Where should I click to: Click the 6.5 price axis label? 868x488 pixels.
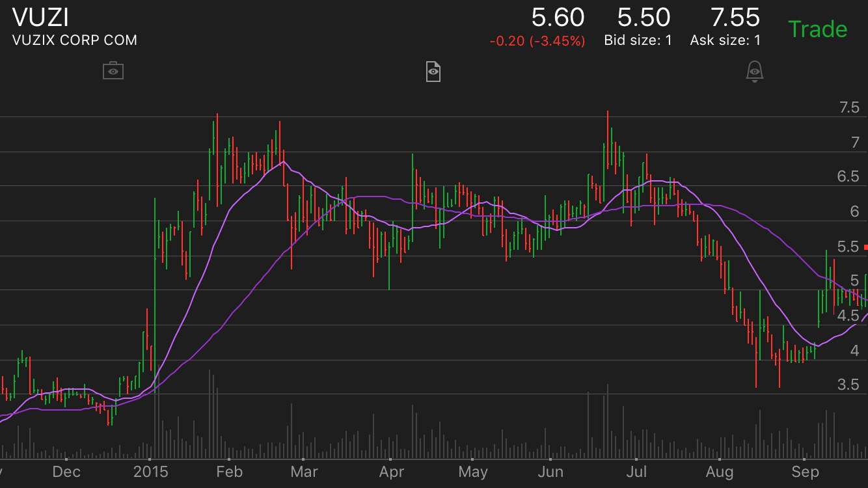point(849,177)
